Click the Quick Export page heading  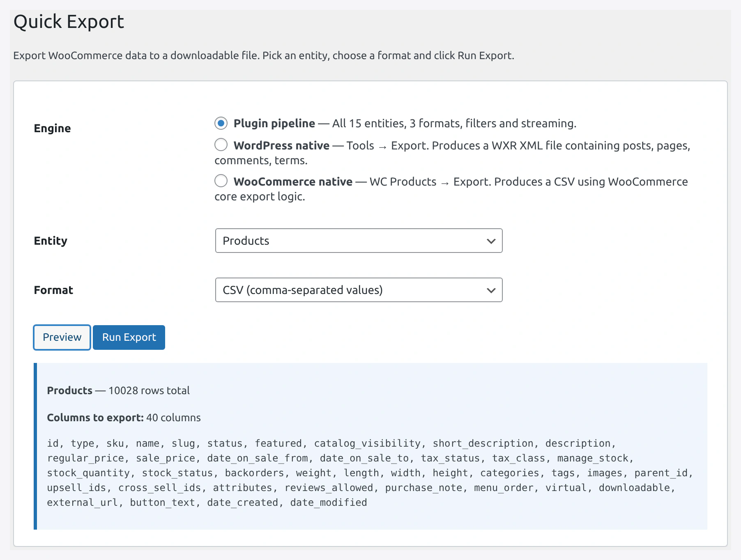coord(69,22)
